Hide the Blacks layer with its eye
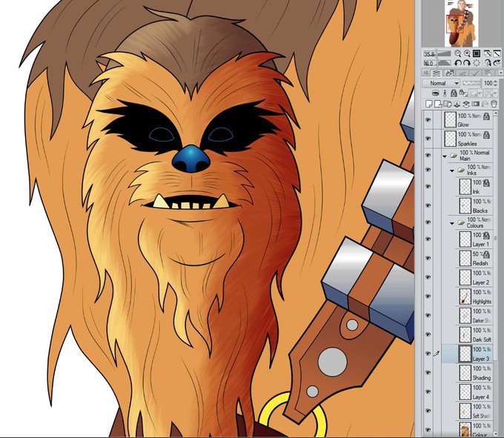 click(x=428, y=205)
